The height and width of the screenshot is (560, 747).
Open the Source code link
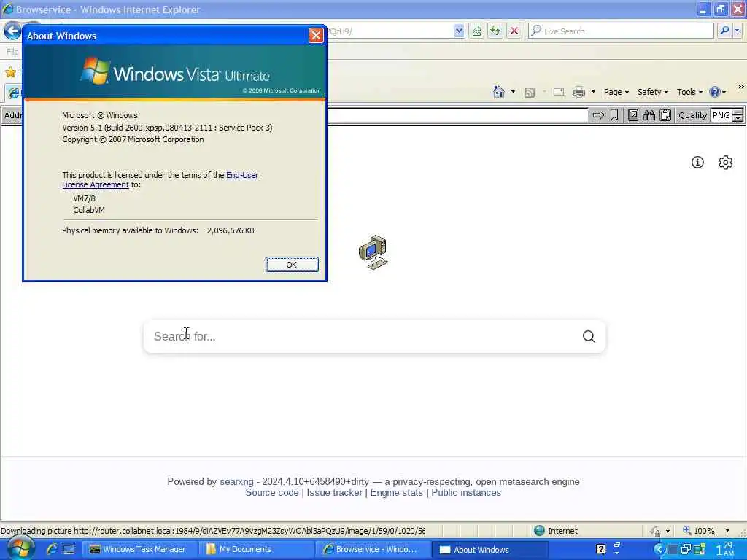(x=272, y=492)
